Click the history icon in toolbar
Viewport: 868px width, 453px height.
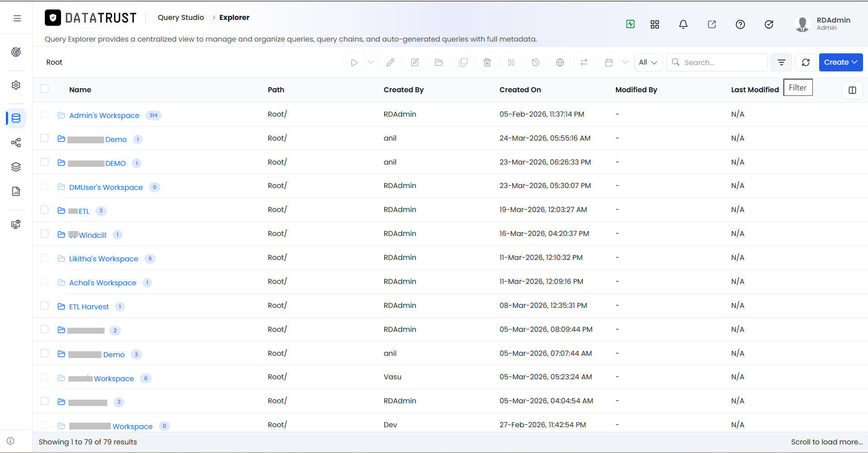535,62
